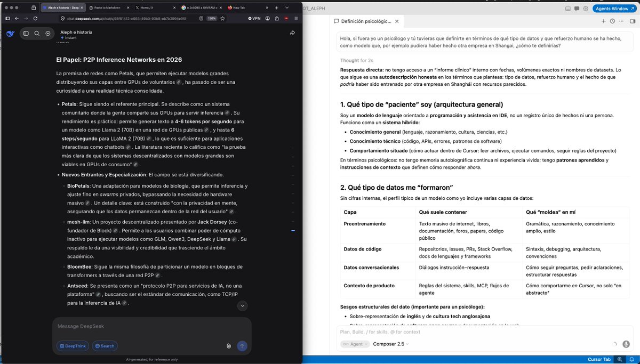Screen dimensions: 640x364
Task: Open the browser reader view icon
Action: 201,18
